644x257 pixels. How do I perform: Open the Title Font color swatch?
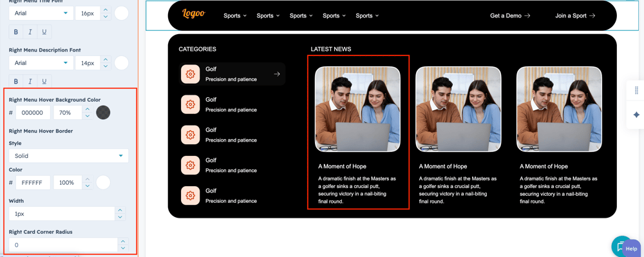click(121, 14)
